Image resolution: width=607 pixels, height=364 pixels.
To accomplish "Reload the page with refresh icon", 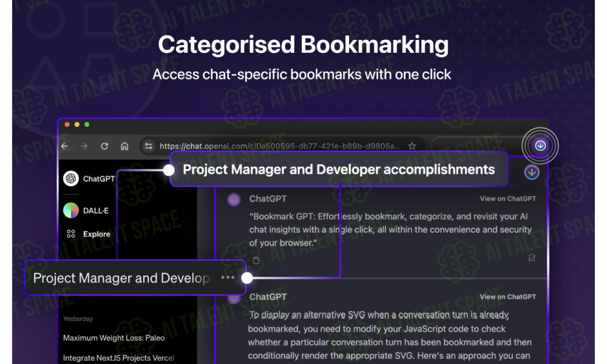I will tap(104, 146).
